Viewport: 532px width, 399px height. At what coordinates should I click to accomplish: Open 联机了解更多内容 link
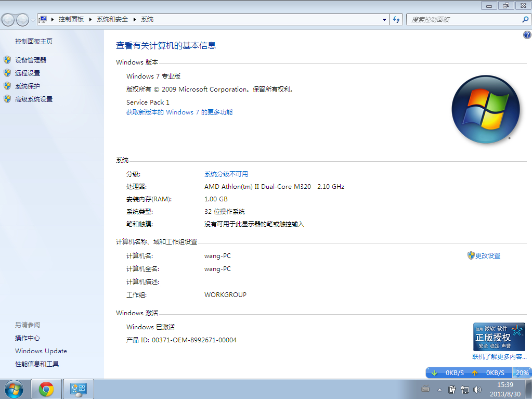coord(499,356)
